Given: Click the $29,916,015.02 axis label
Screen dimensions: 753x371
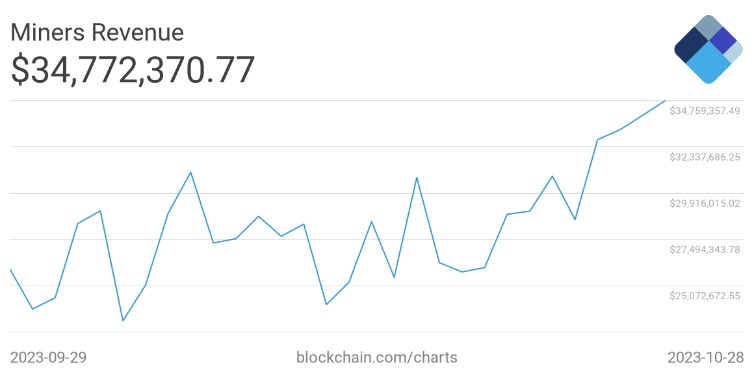Looking at the screenshot, I should tap(705, 203).
